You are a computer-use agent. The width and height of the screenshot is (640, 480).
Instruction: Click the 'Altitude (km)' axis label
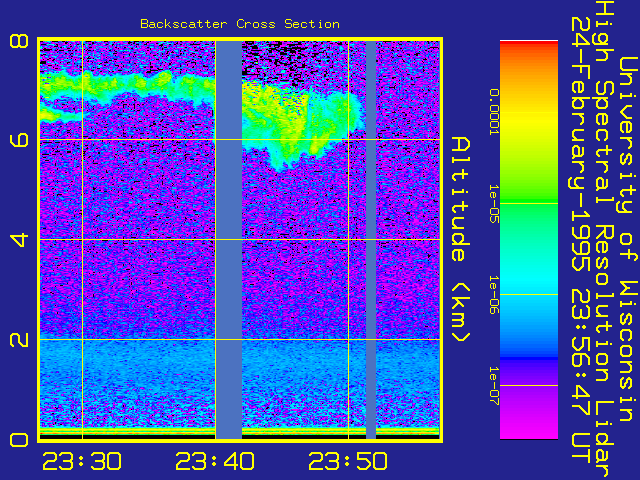[461, 240]
